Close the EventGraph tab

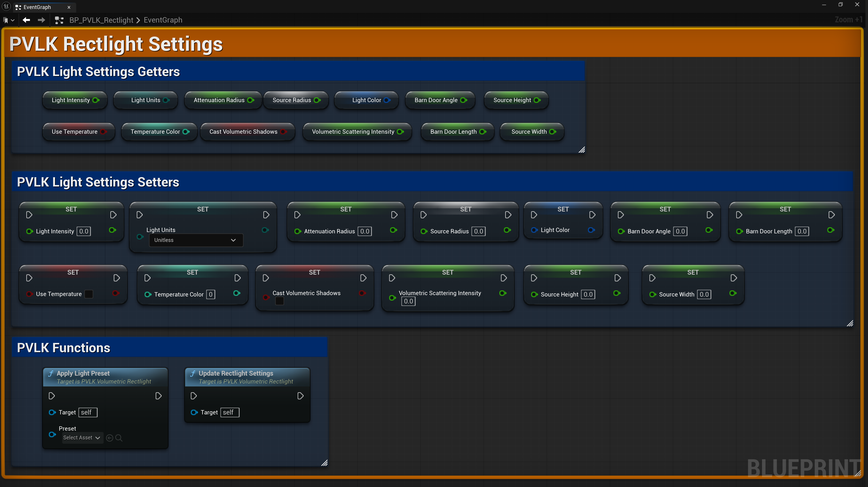pos(69,7)
